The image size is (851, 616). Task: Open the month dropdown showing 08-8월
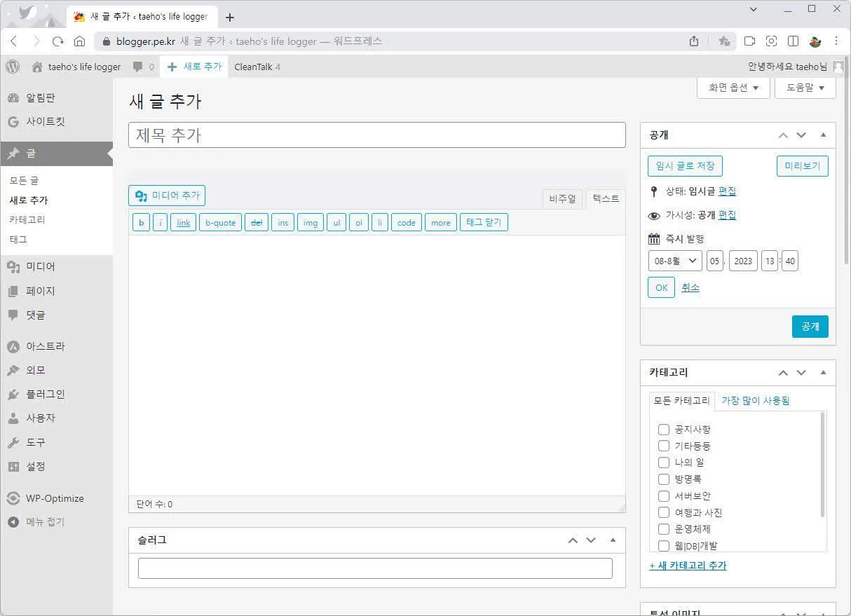[674, 261]
